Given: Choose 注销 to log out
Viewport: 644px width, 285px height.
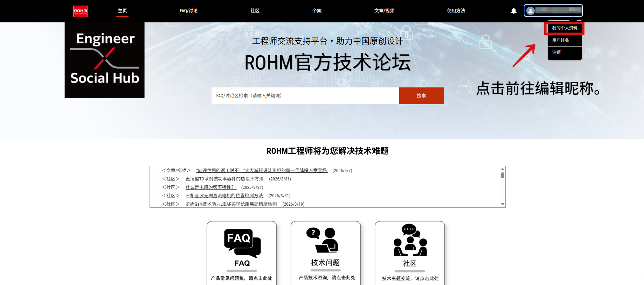Looking at the screenshot, I should [556, 52].
